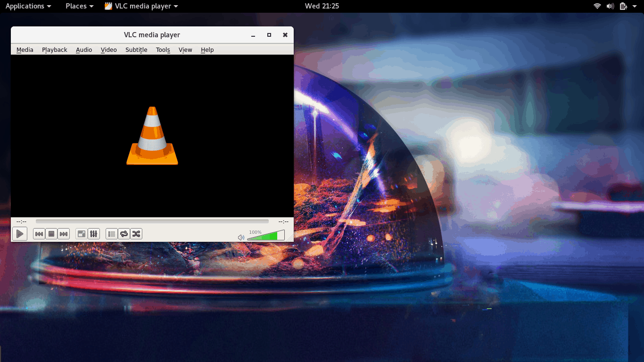Open the View menu
This screenshot has height=362, width=644.
point(185,50)
